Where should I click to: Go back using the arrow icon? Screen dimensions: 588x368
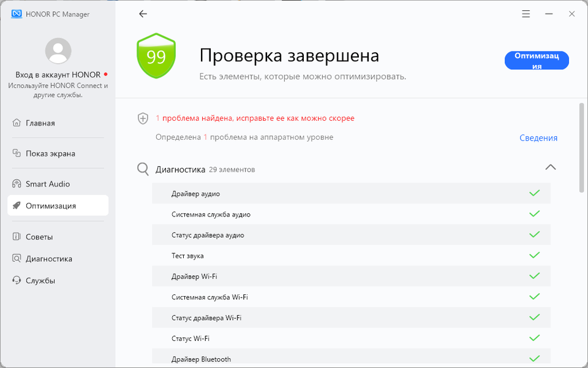[x=143, y=14]
